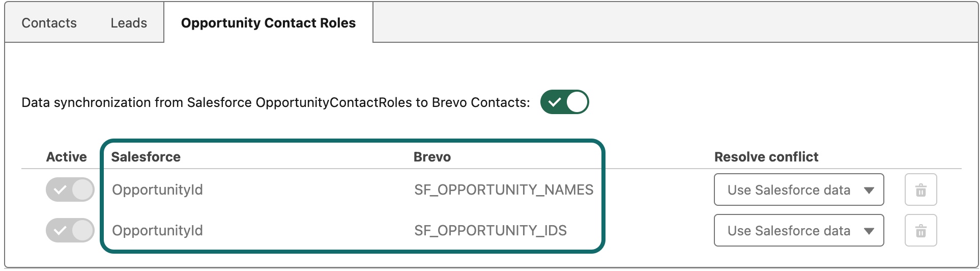Screen dimensions: 980x271
Task: Open the Leads tab
Action: tap(129, 23)
